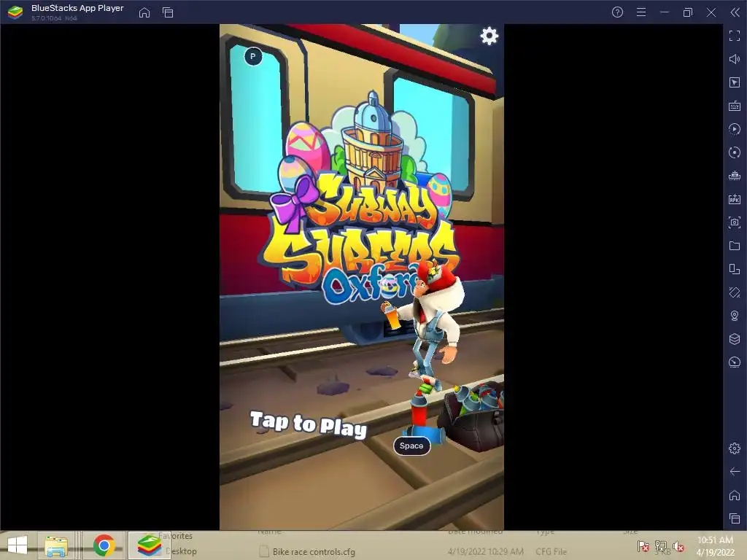
Task: Open the multi-window icon in title bar
Action: (168, 12)
